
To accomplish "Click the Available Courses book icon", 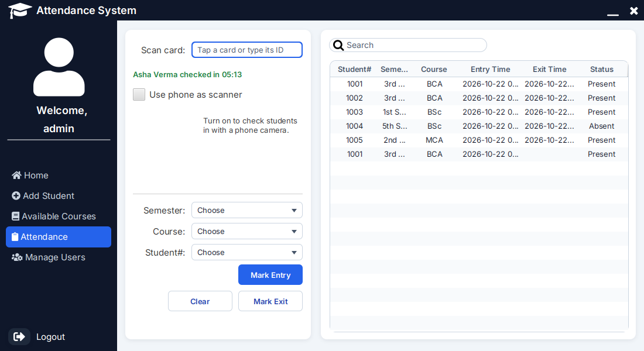I will (16, 216).
